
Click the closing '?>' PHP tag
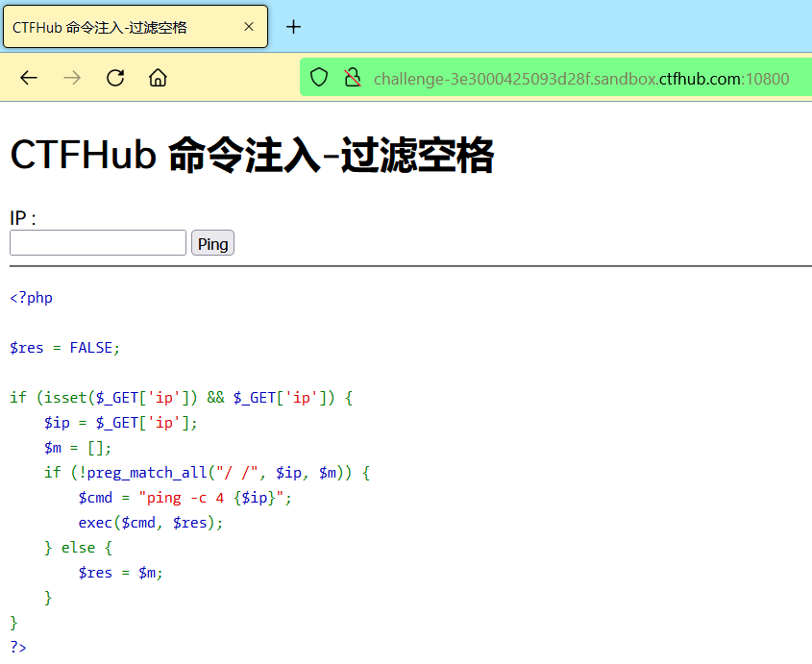(18, 647)
